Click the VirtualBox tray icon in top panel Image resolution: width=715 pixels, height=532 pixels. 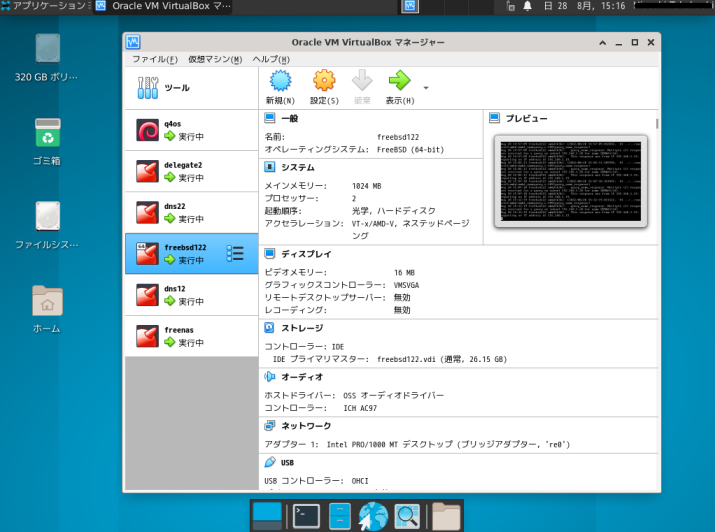pos(410,6)
